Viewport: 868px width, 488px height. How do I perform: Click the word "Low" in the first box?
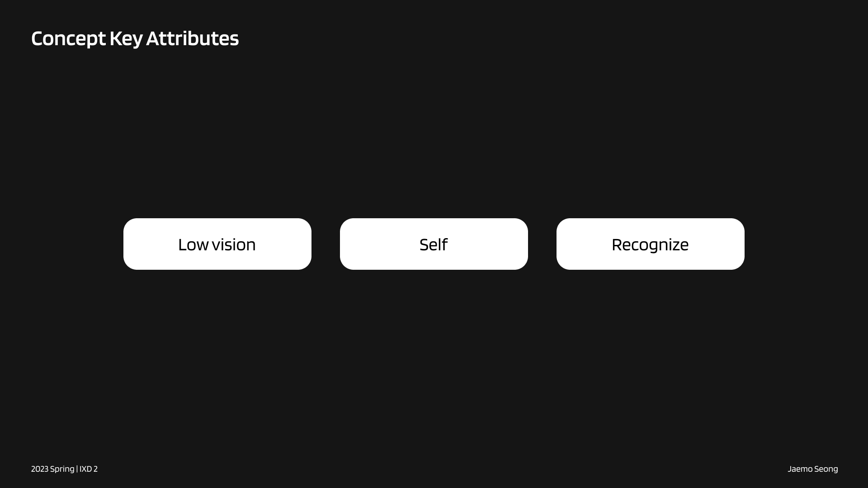[x=193, y=245]
